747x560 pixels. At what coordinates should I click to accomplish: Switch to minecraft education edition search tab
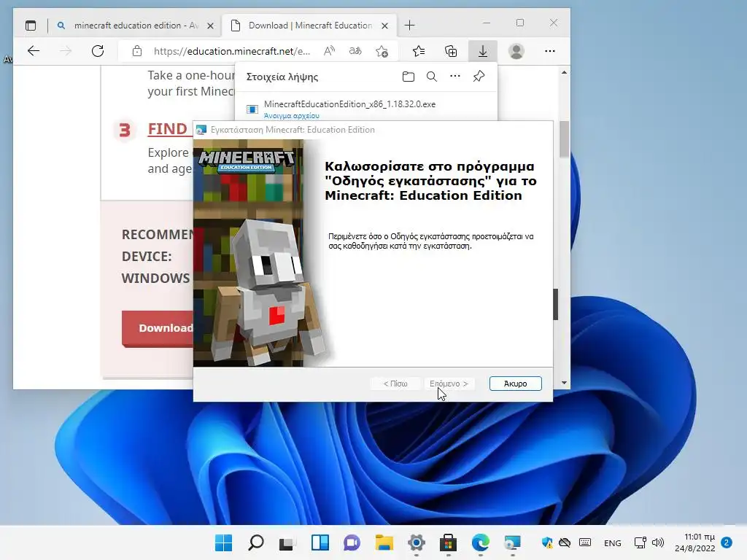click(x=136, y=26)
